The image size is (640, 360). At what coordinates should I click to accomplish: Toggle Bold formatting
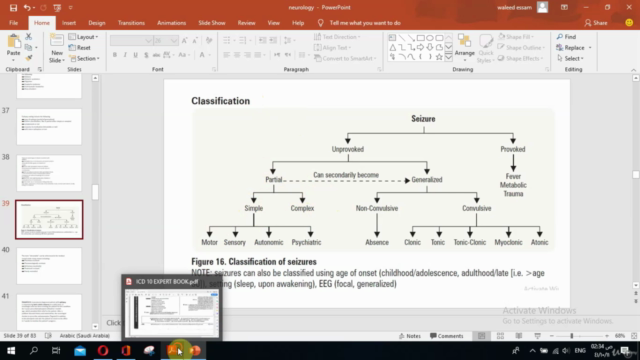coord(115,55)
